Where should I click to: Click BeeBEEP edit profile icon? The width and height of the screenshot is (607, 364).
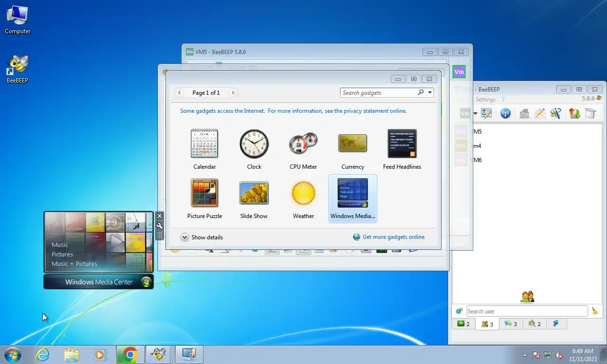486,113
